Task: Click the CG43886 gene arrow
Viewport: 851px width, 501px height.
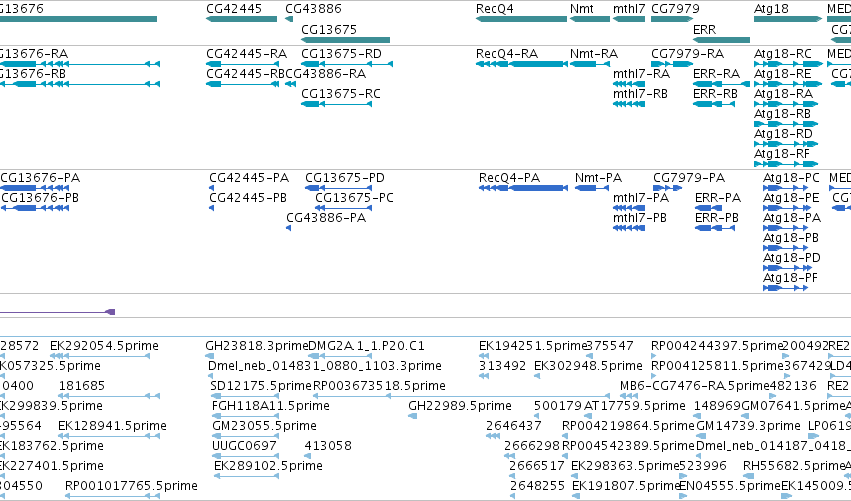Action: (289, 19)
